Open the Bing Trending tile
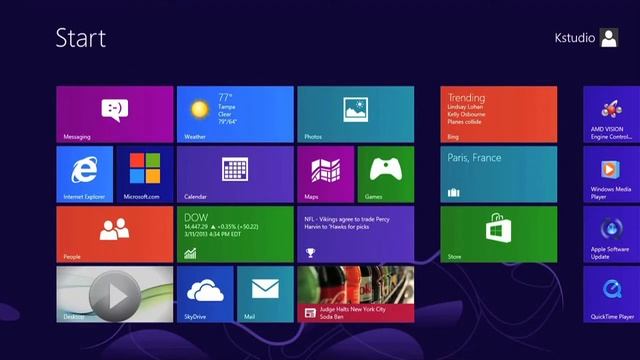 tap(499, 114)
